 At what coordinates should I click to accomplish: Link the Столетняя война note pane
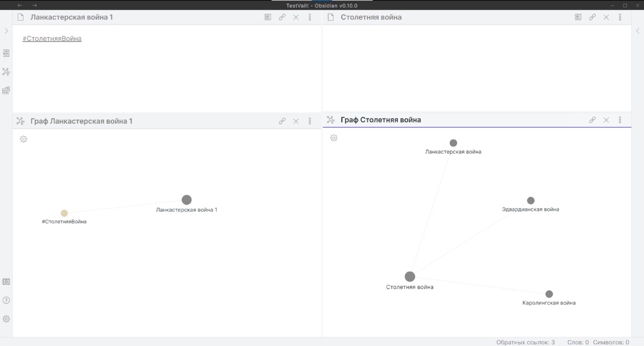tap(592, 17)
